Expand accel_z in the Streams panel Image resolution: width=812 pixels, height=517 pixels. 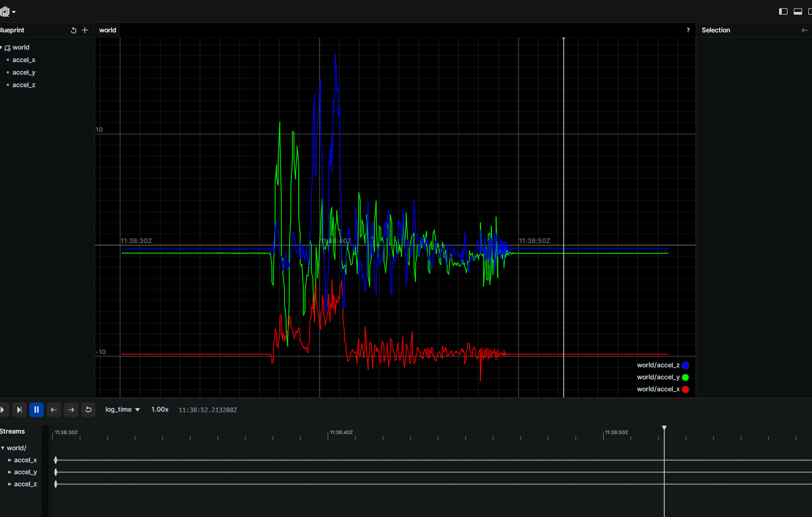click(9, 484)
